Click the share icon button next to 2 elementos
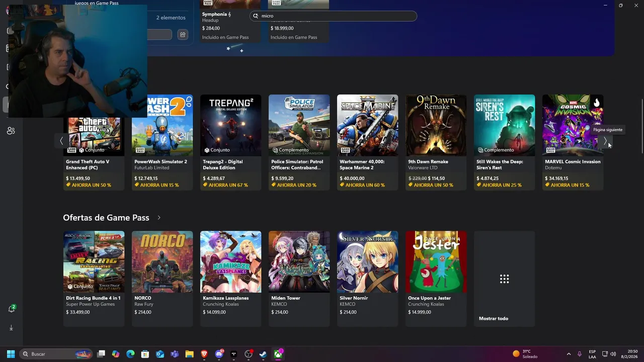Screen dimensions: 644x362 point(183,35)
